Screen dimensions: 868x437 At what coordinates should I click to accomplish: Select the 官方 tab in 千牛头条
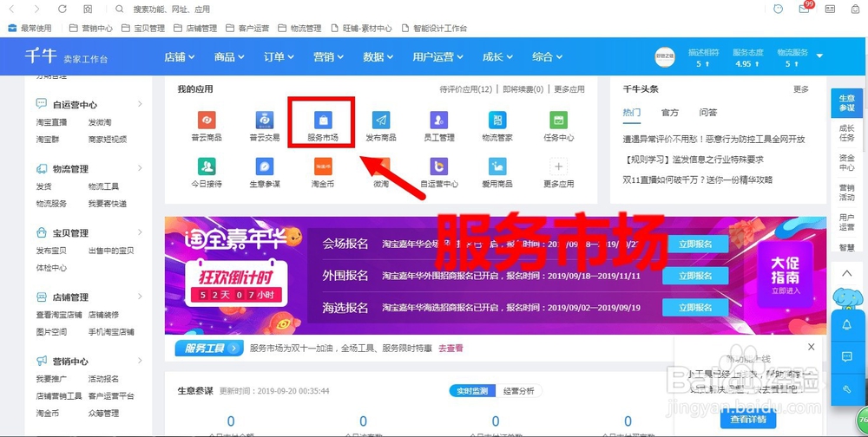[670, 113]
